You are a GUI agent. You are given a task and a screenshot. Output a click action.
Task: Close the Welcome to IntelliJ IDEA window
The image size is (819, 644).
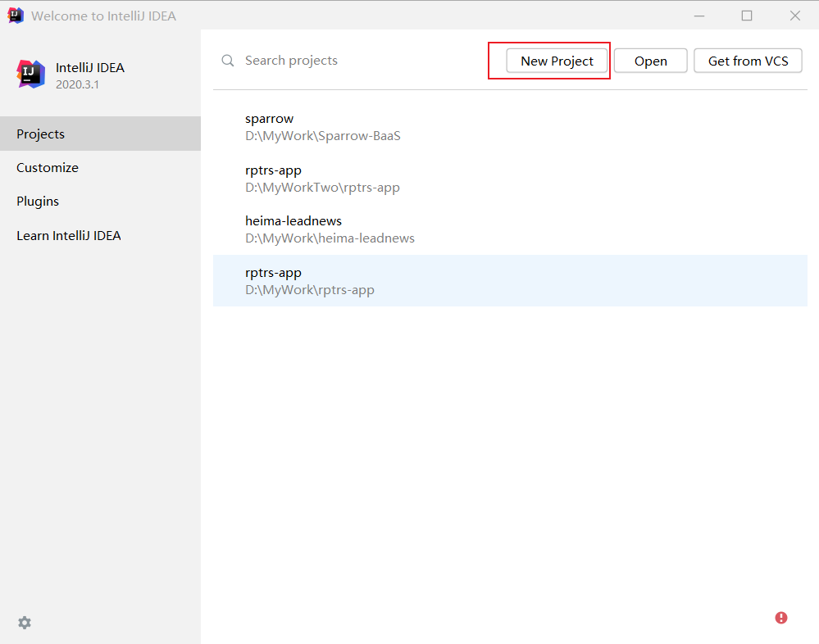point(795,16)
